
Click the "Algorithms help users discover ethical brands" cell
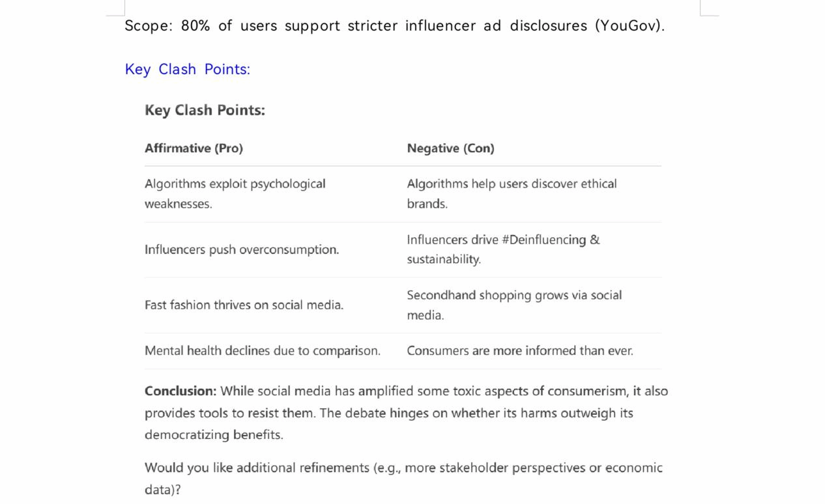[x=512, y=193]
